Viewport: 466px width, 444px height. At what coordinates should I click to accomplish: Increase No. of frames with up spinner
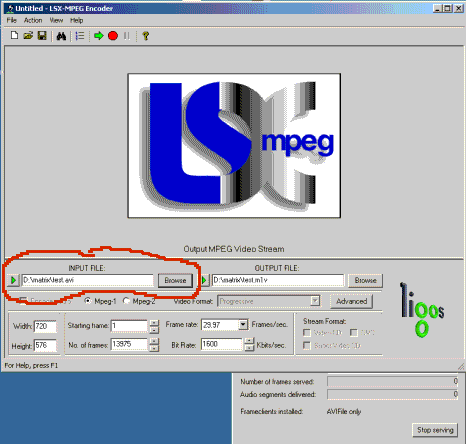(154, 341)
